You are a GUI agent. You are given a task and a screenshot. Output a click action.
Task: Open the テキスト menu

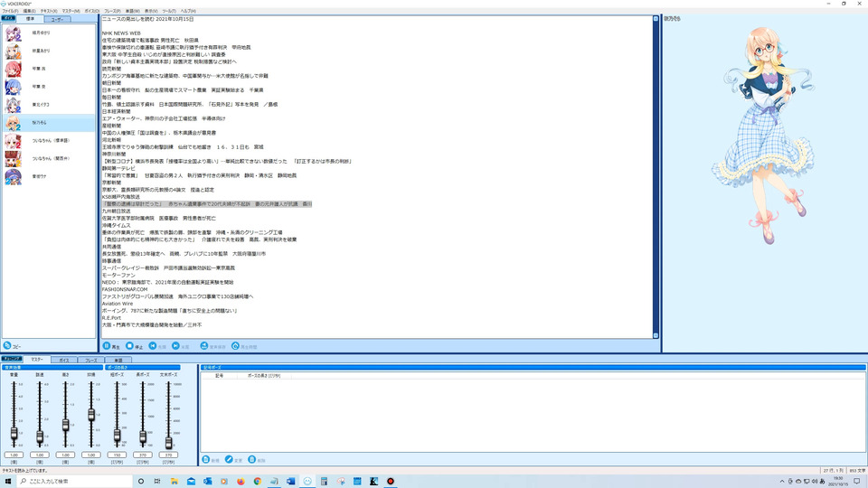[x=49, y=11]
